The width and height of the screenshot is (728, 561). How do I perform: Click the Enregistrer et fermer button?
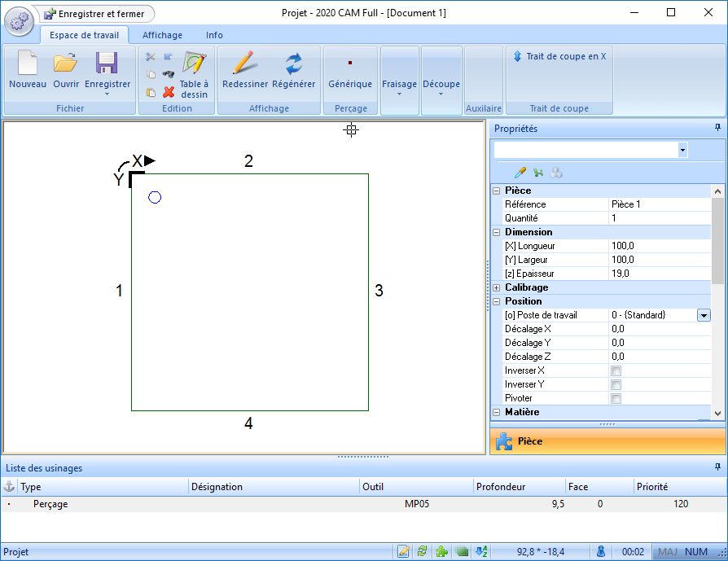(97, 14)
